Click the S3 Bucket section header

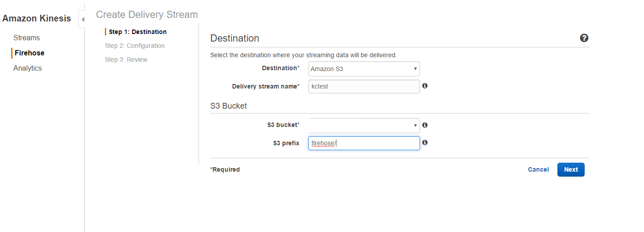(229, 106)
